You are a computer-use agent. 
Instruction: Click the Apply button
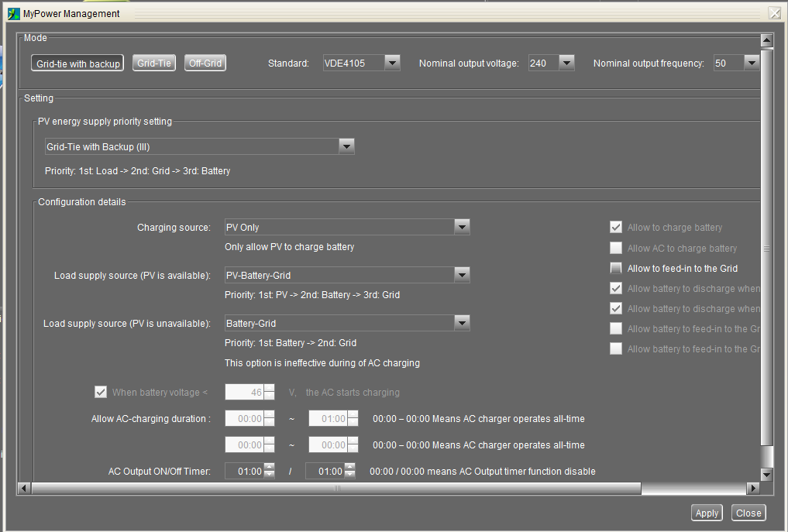click(x=707, y=513)
